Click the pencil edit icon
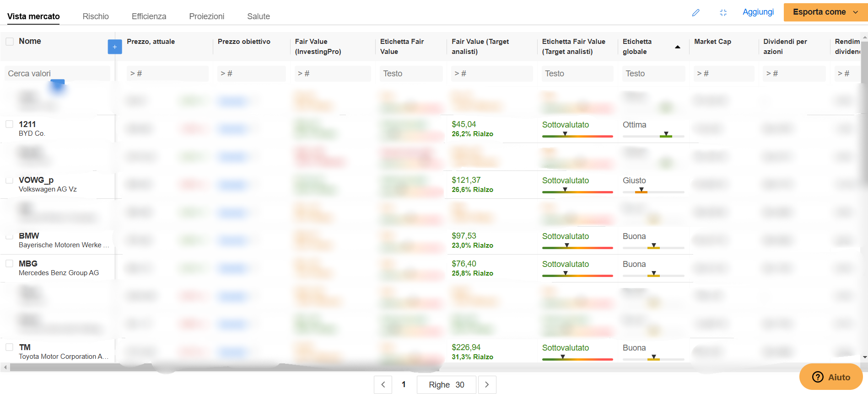 (695, 13)
